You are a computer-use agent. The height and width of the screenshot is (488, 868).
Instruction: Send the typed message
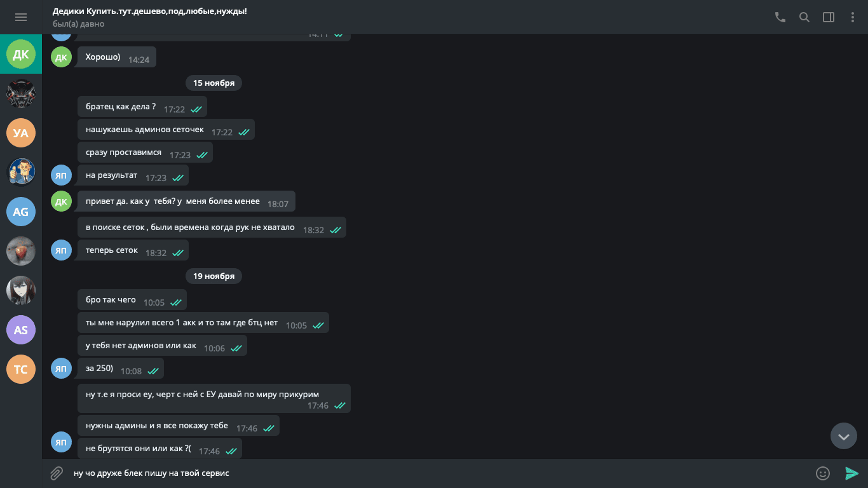point(851,473)
